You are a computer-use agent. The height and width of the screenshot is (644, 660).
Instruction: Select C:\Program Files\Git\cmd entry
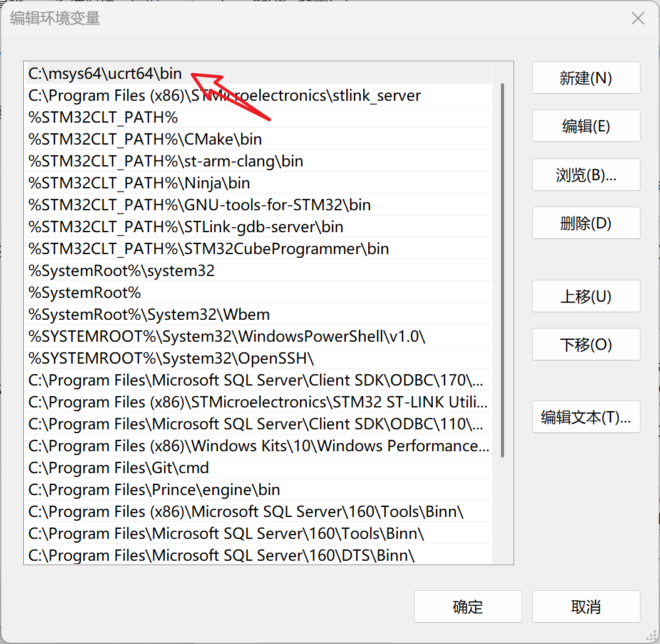(258, 468)
